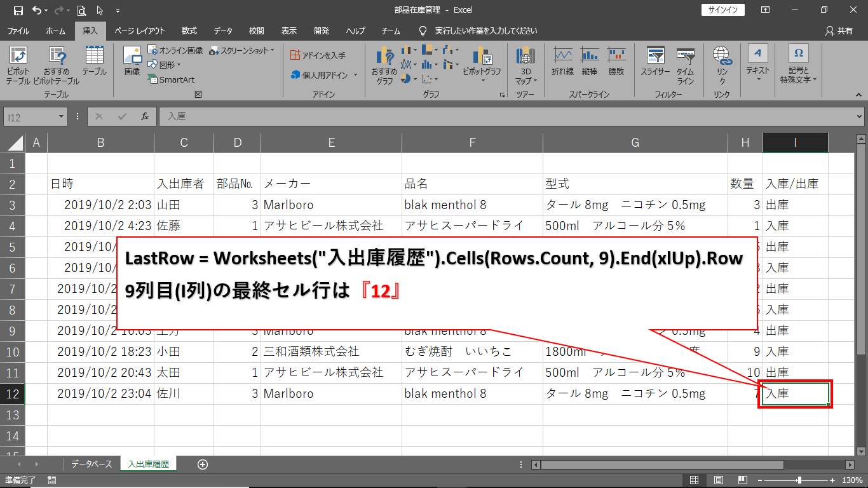
Task: Select the 型式 header cell
Action: point(635,184)
